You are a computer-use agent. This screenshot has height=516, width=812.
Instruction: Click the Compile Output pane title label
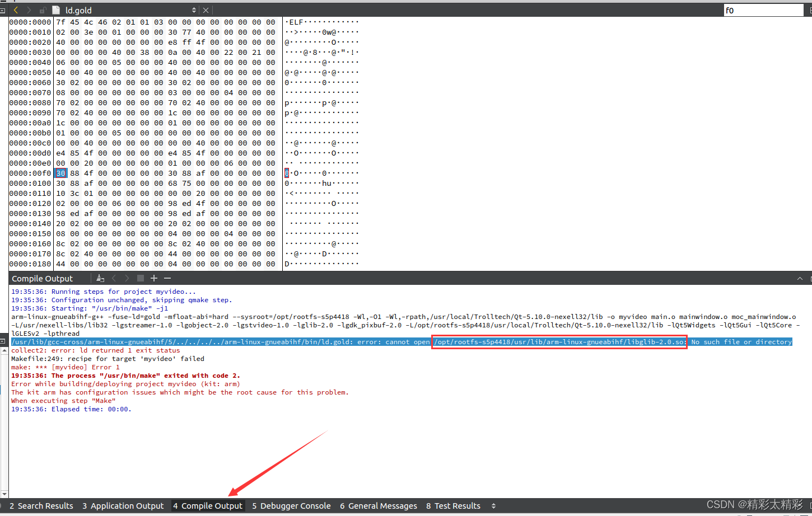43,278
